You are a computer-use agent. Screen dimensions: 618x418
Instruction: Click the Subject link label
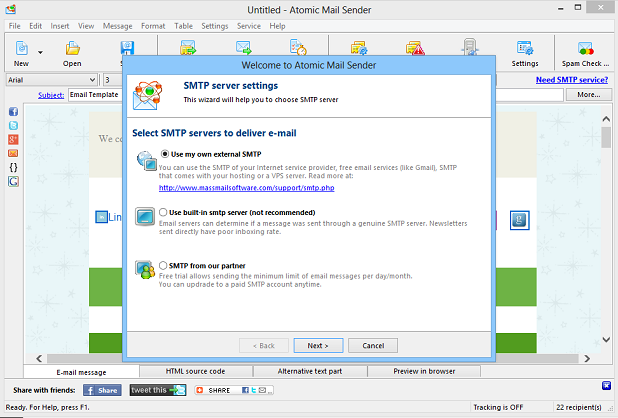click(x=51, y=95)
